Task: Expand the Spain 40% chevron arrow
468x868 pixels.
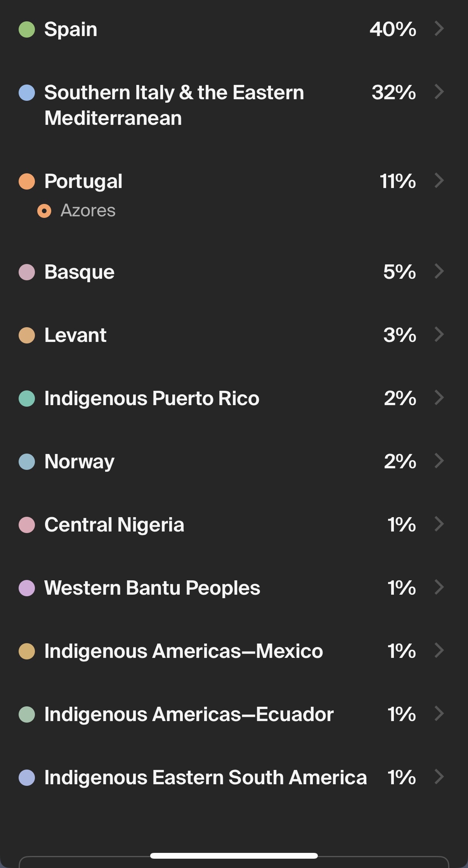Action: pos(439,29)
